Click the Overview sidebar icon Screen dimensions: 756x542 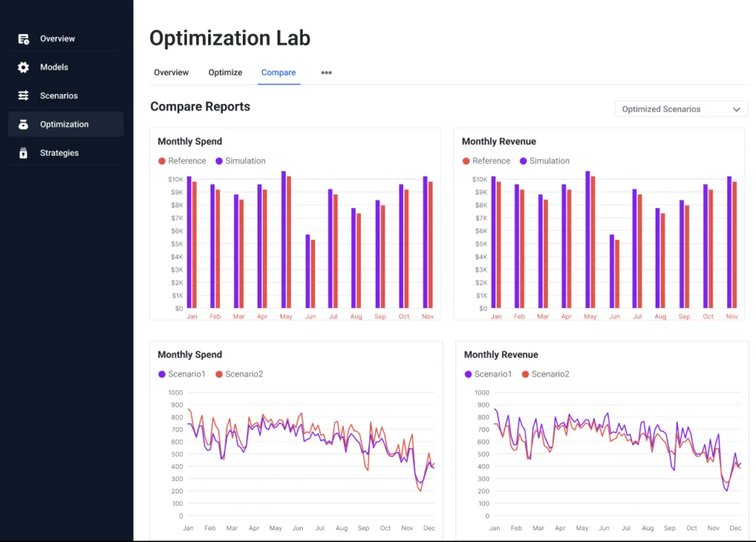[24, 39]
